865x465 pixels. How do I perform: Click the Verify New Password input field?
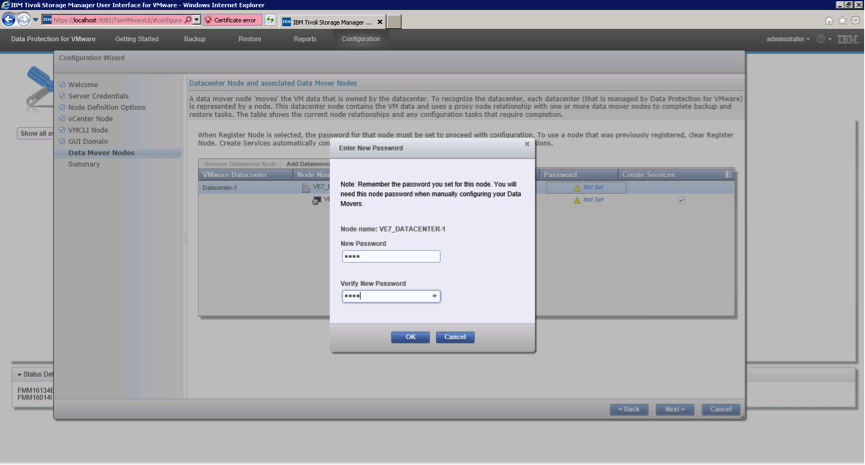391,296
